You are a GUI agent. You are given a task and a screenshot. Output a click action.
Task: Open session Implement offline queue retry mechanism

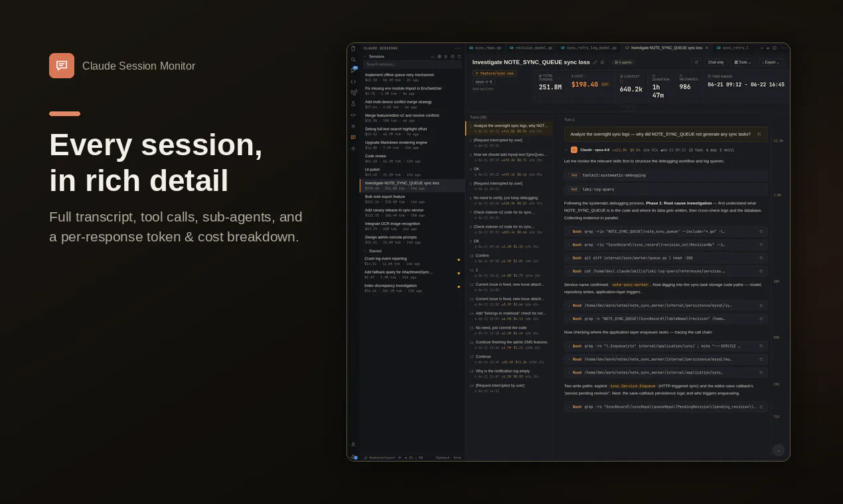[412, 77]
